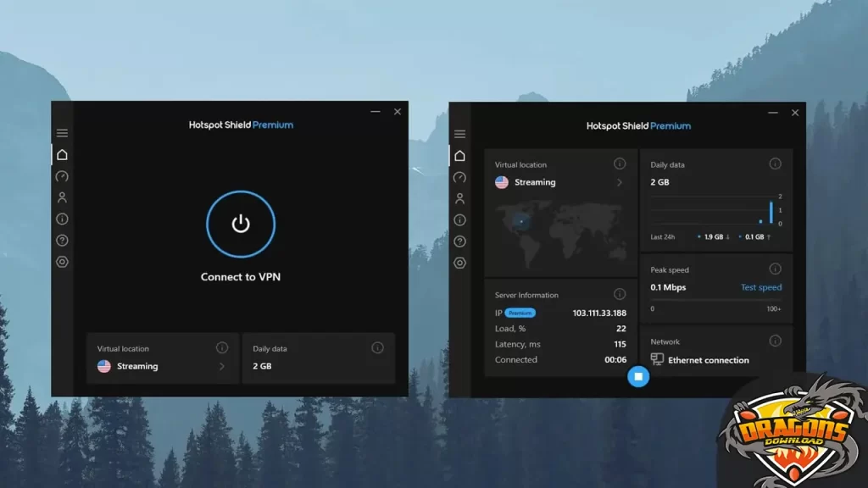The width and height of the screenshot is (868, 488).
Task: Open account profile icon in left window sidebar
Action: point(62,197)
